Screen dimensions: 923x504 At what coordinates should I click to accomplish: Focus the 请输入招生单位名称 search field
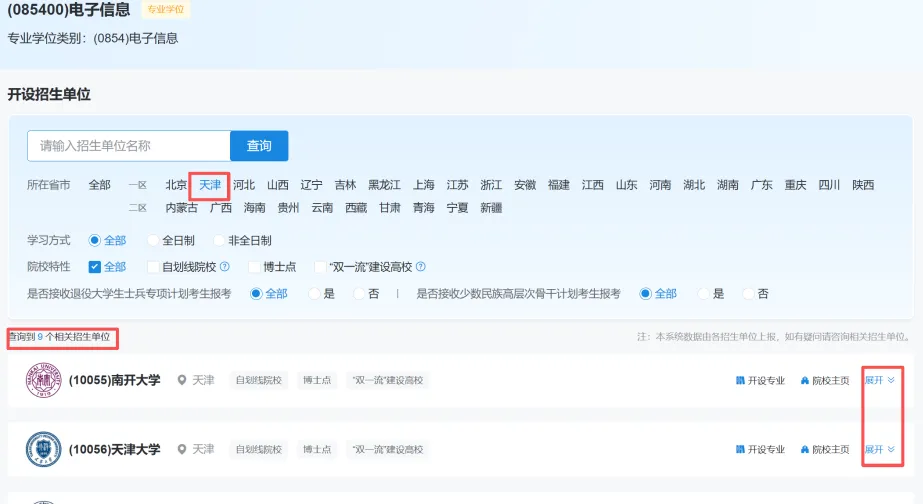(x=128, y=146)
